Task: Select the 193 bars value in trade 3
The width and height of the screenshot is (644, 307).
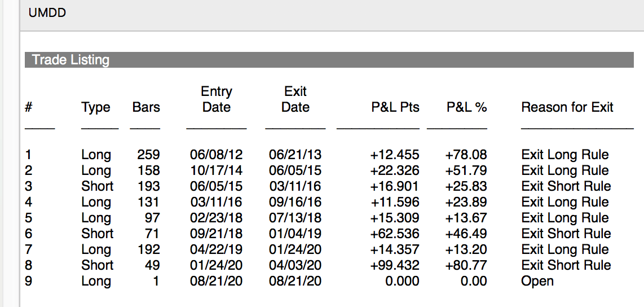Action: click(x=148, y=186)
